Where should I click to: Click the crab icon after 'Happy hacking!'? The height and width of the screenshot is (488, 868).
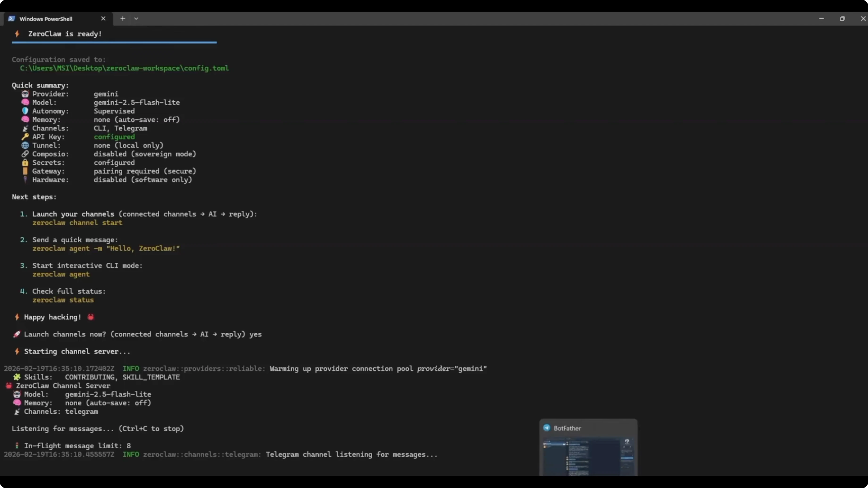tap(91, 317)
